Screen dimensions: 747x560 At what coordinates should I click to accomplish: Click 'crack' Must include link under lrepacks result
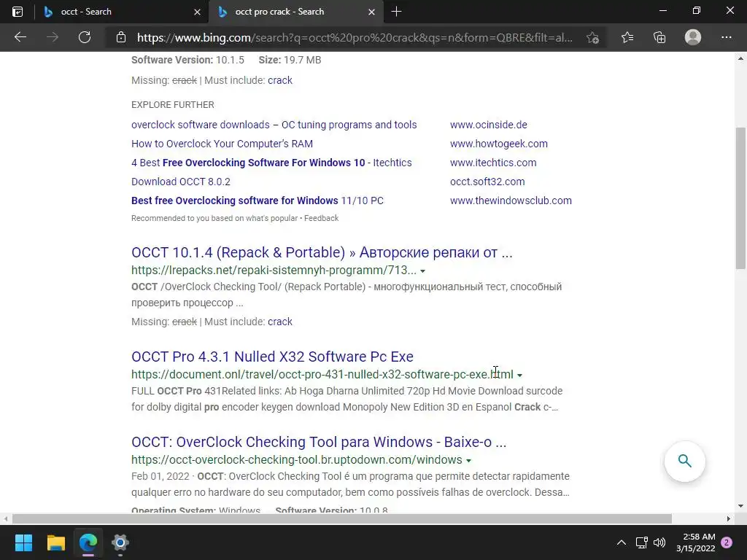click(280, 322)
